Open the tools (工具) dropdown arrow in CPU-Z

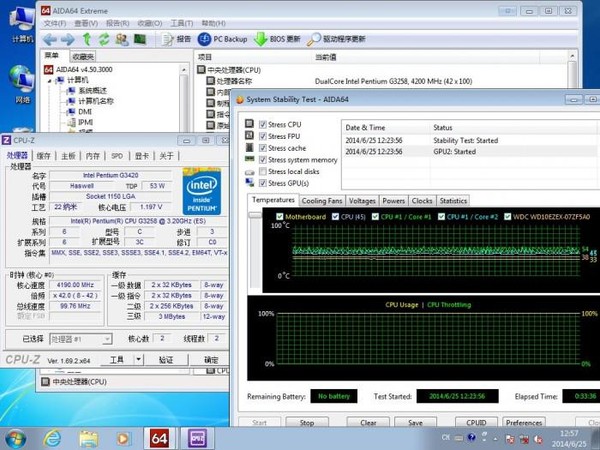[139, 359]
